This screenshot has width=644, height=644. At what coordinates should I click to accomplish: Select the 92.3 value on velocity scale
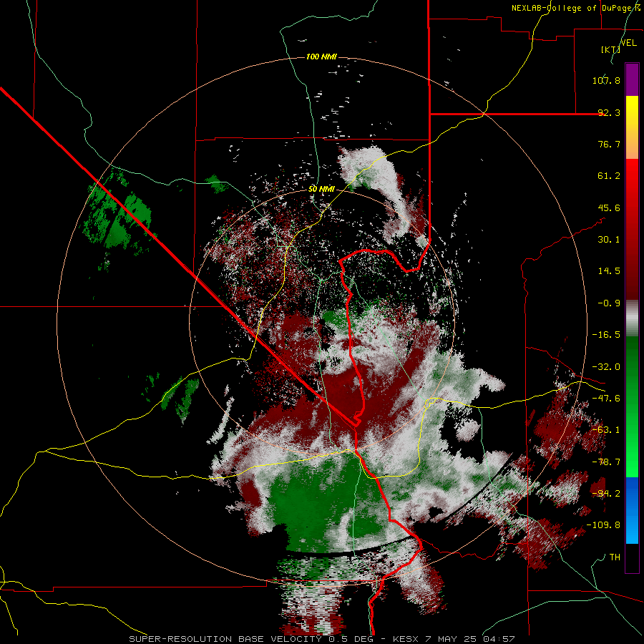pos(609,112)
